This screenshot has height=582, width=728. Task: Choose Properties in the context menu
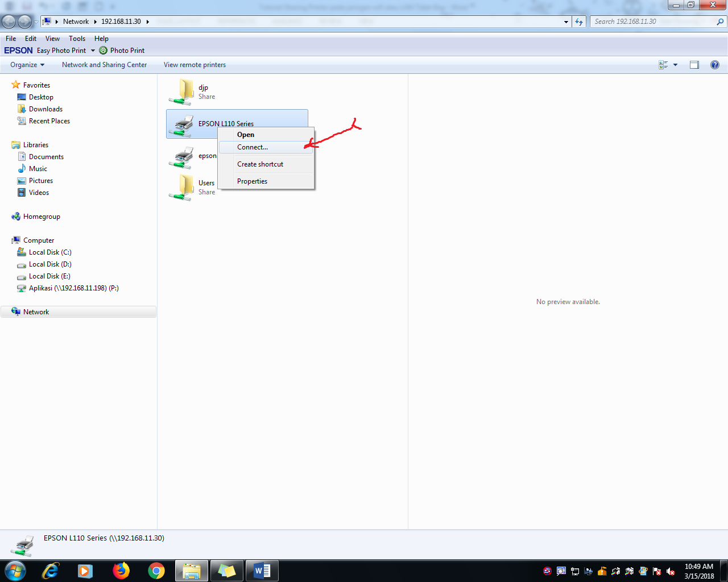[266, 181]
